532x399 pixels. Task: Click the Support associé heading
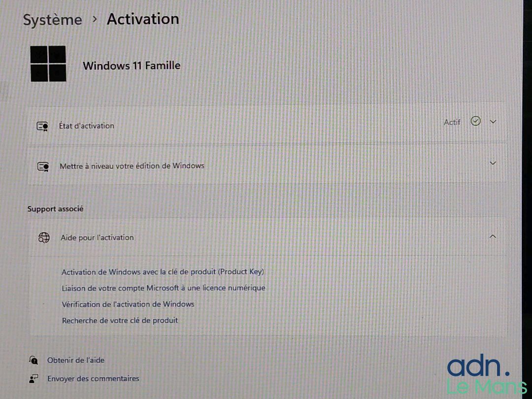(x=55, y=209)
